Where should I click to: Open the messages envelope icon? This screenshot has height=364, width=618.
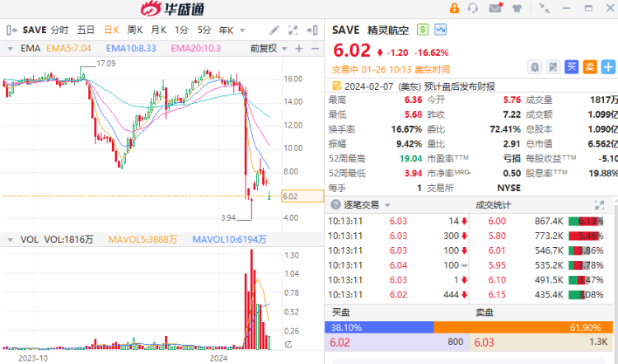coord(495,8)
